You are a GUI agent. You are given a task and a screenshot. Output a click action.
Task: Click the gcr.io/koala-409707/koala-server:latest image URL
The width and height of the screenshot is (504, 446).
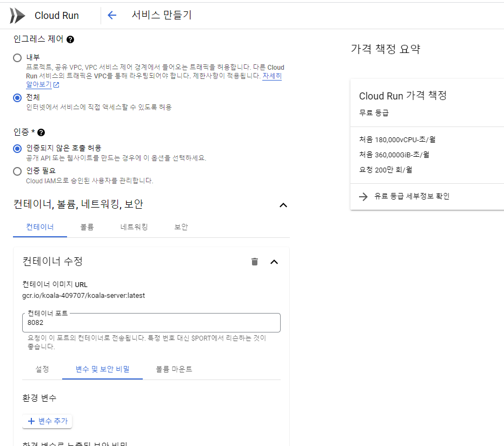pyautogui.click(x=84, y=296)
